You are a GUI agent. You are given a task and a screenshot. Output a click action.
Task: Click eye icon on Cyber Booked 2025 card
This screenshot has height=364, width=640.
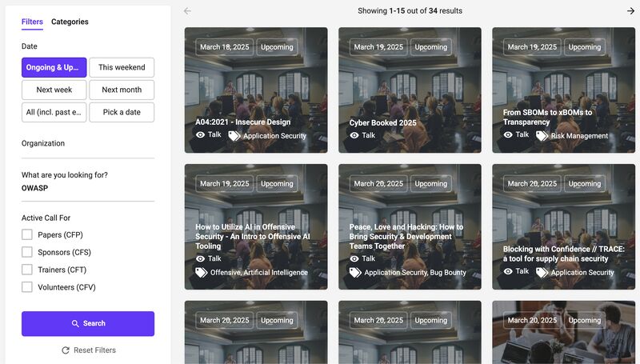pyautogui.click(x=354, y=135)
